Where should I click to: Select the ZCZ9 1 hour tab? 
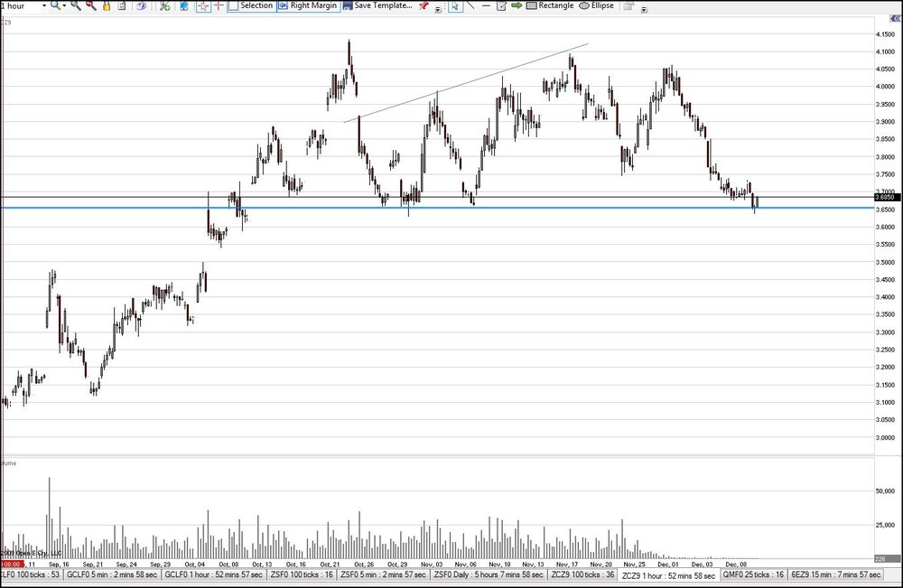pyautogui.click(x=668, y=575)
